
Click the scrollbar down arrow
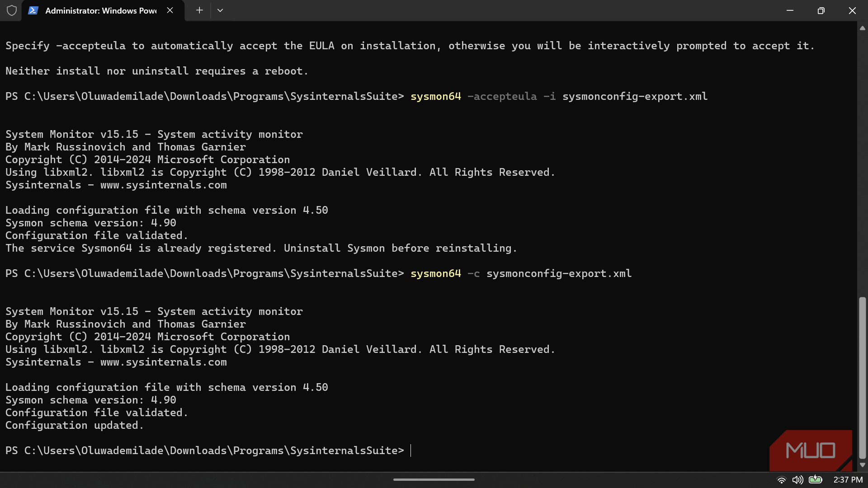[x=862, y=465]
